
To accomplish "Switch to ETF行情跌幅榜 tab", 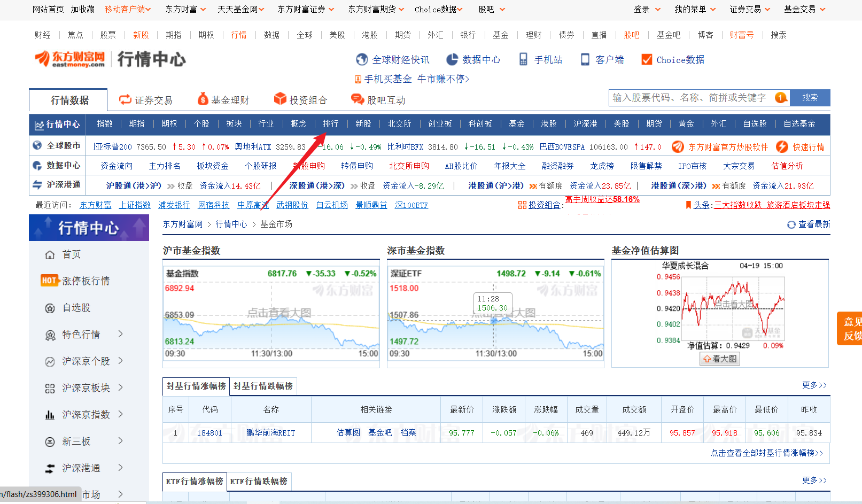I will coord(259,482).
